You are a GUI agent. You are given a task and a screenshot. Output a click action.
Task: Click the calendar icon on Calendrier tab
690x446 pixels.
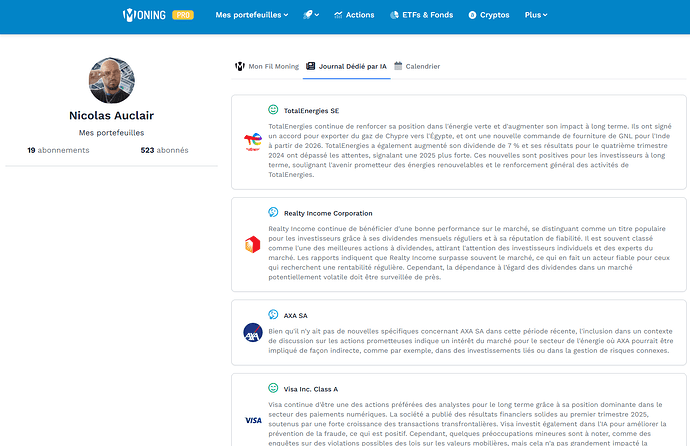coord(398,66)
